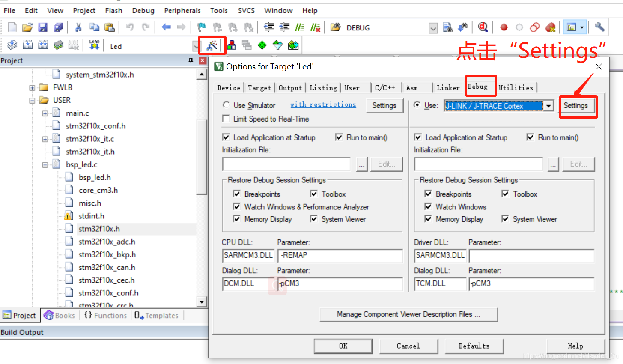Click the Open file folder icon

point(27,27)
